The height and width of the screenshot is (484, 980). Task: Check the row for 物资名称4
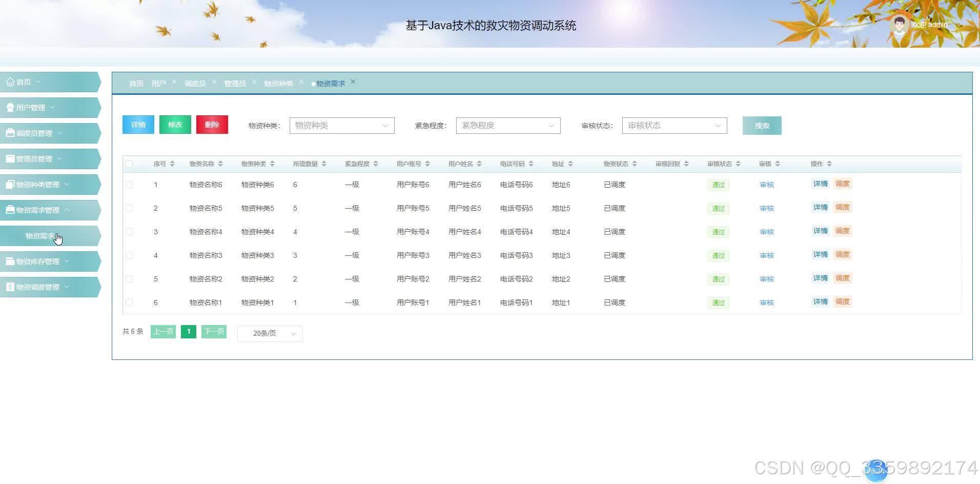pos(129,232)
